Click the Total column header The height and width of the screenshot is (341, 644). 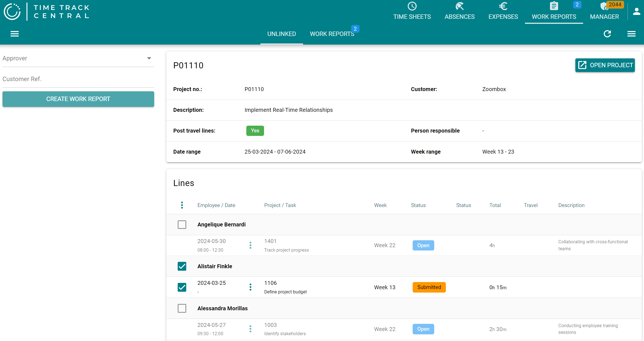[x=495, y=205]
